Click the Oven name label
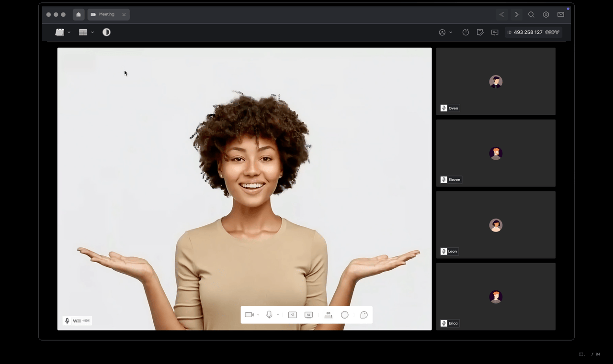Screen dimensions: 613x364 [x=454, y=108]
